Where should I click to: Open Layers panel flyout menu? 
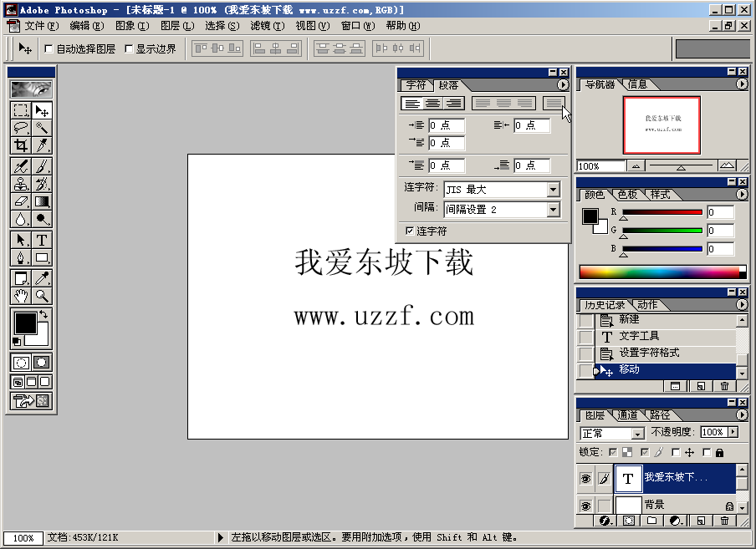[x=742, y=414]
